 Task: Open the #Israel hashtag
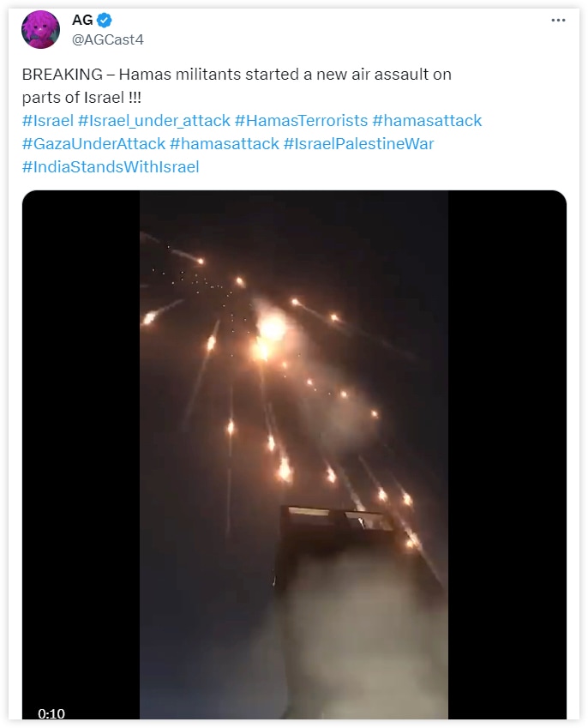(47, 121)
